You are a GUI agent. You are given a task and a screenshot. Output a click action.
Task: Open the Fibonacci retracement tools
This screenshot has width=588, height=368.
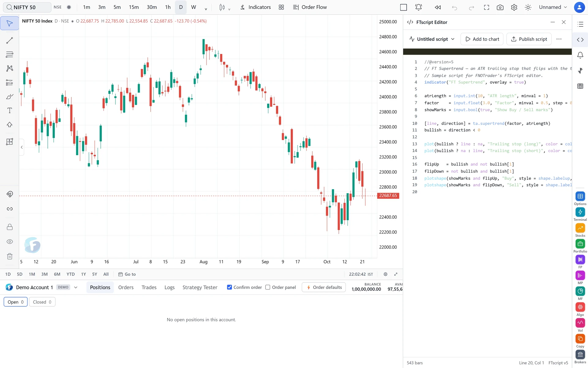click(9, 55)
